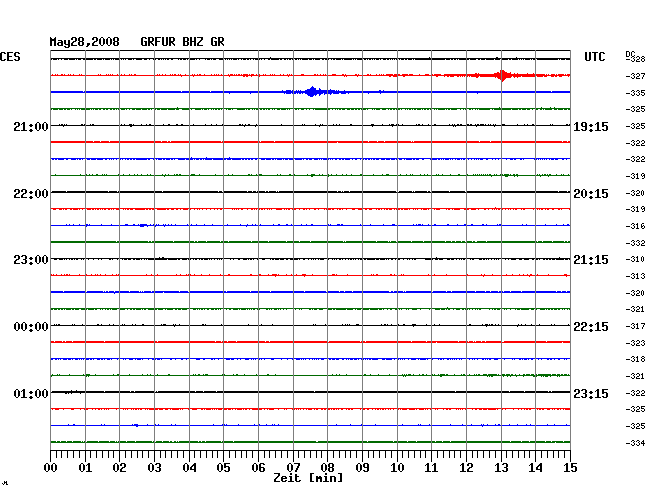Click minute 02 on the time axis
The height and width of the screenshot is (494, 650).
[x=119, y=468]
